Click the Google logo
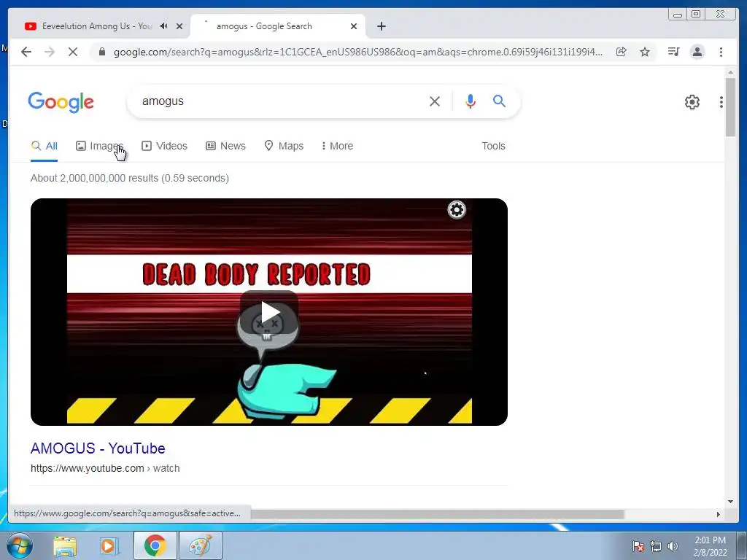 click(61, 102)
